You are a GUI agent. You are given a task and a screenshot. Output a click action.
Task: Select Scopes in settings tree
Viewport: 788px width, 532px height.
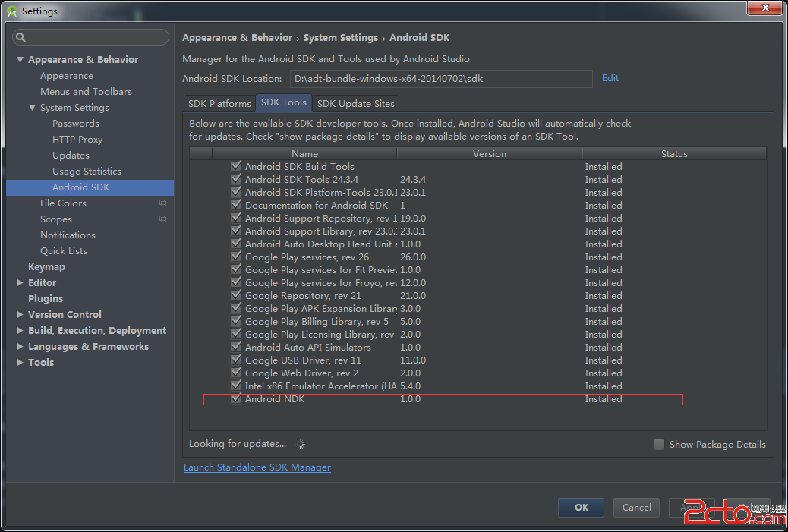(x=55, y=219)
